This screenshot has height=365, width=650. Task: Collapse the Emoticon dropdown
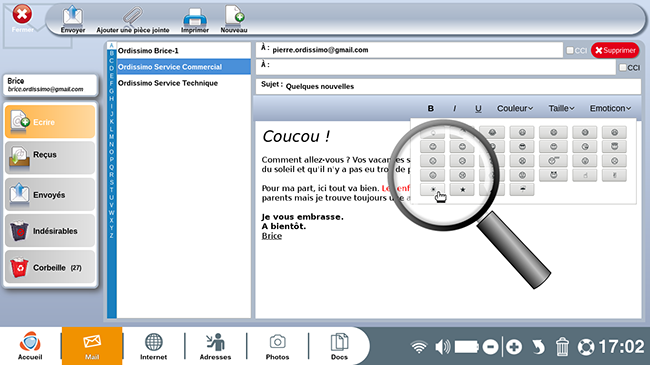[x=610, y=108]
